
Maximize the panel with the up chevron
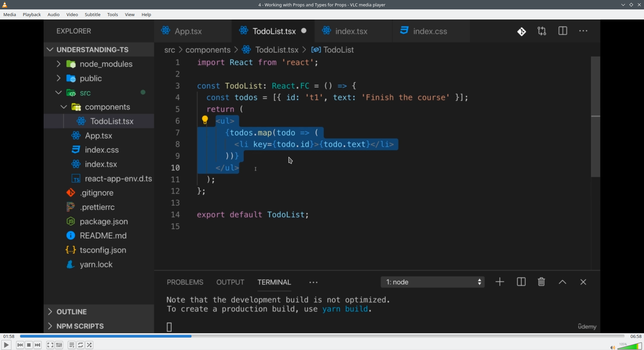click(x=562, y=282)
